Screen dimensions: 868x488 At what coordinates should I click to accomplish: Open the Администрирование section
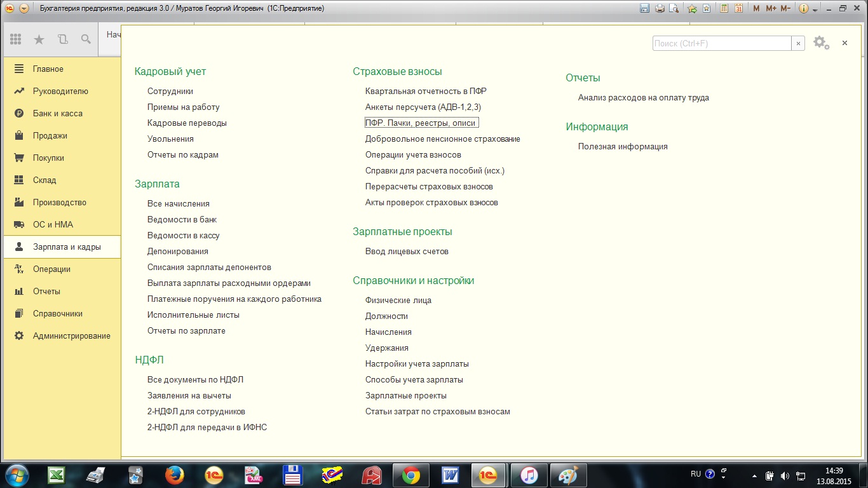tap(71, 335)
